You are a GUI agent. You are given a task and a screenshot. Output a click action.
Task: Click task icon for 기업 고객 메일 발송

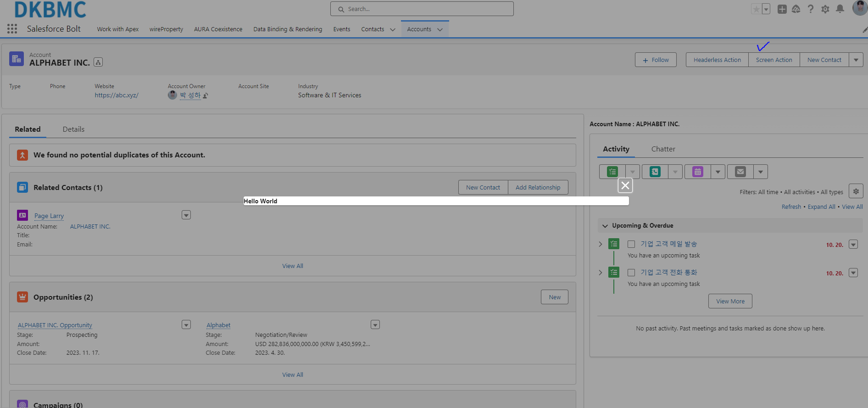tap(614, 244)
